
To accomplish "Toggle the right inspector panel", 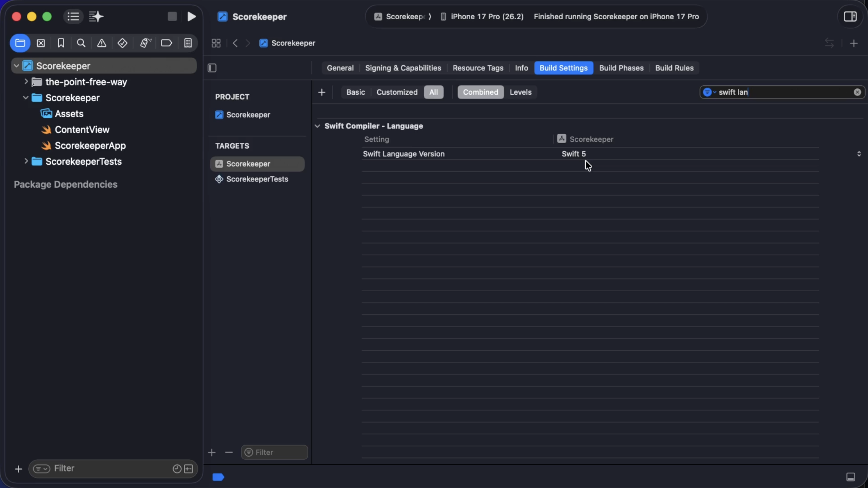I will click(850, 17).
